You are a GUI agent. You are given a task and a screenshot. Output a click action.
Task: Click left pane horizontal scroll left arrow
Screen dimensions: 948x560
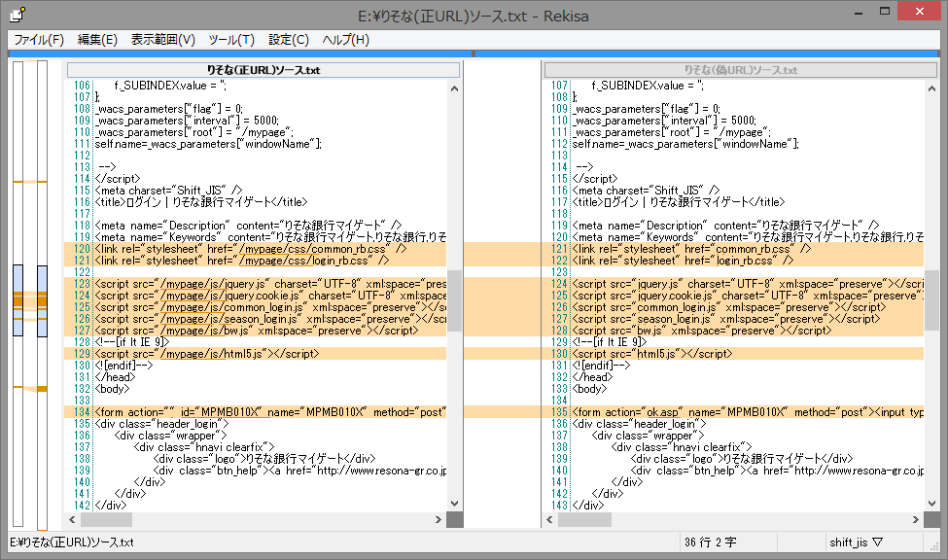tap(73, 519)
